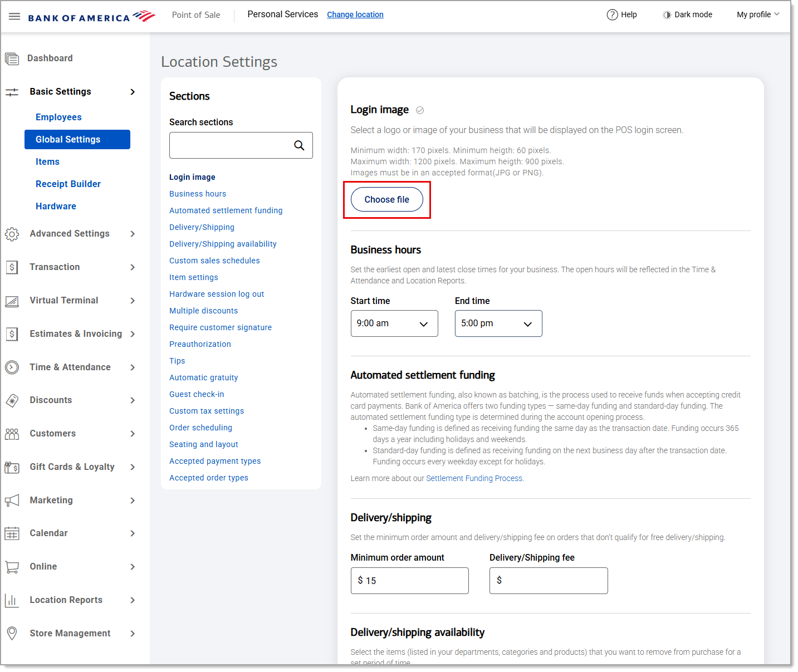This screenshot has width=798, height=672.
Task: Open the End time dropdown
Action: 498,323
